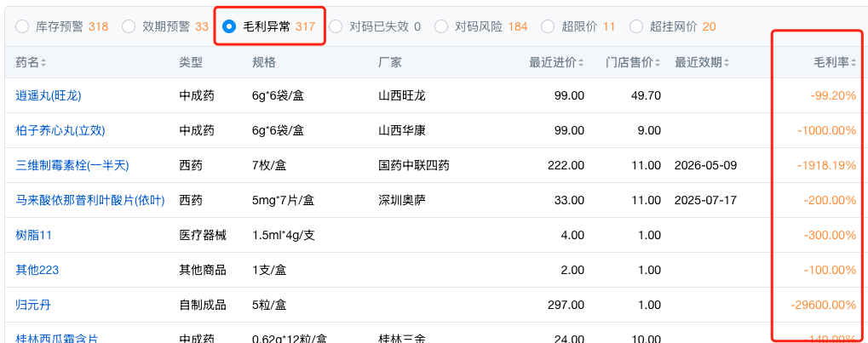Click the -1000.00% margin value
868x343 pixels.
(827, 130)
